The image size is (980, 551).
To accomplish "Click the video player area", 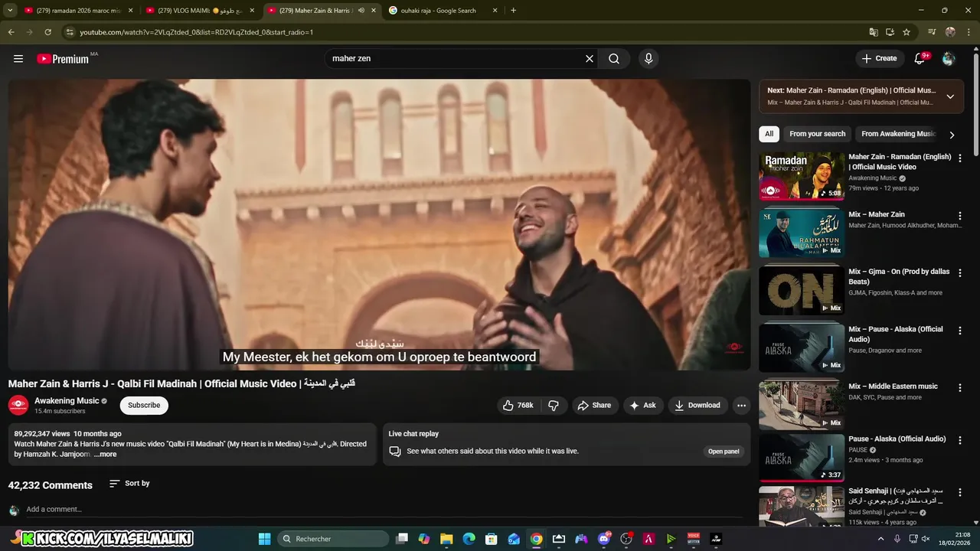I will point(379,225).
